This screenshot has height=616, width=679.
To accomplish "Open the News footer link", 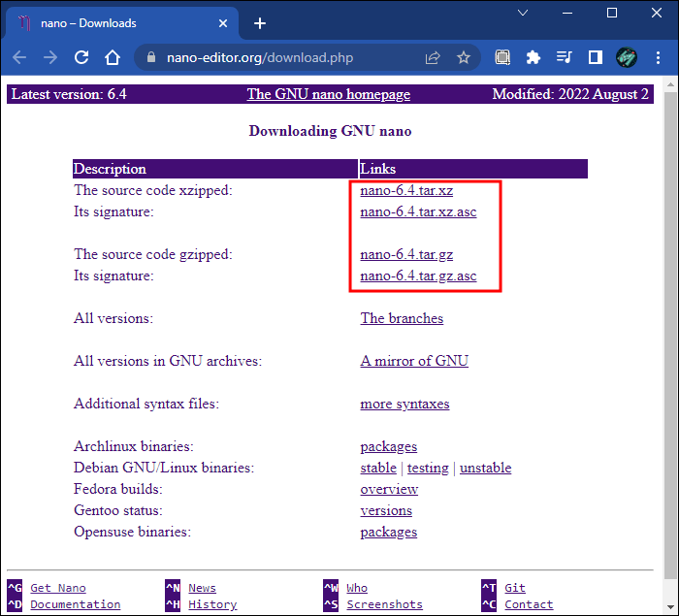I will point(202,588).
